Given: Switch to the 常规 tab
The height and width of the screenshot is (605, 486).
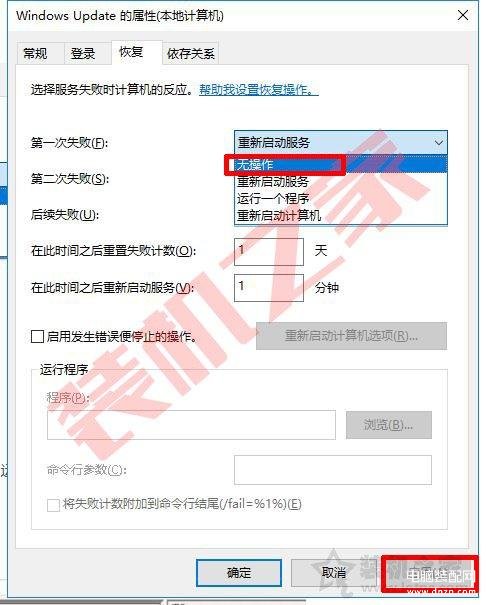Looking at the screenshot, I should (x=35, y=53).
